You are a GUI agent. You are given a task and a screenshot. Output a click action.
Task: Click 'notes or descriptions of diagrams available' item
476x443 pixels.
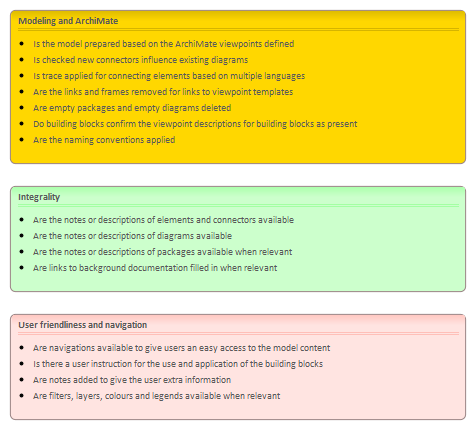pyautogui.click(x=132, y=236)
